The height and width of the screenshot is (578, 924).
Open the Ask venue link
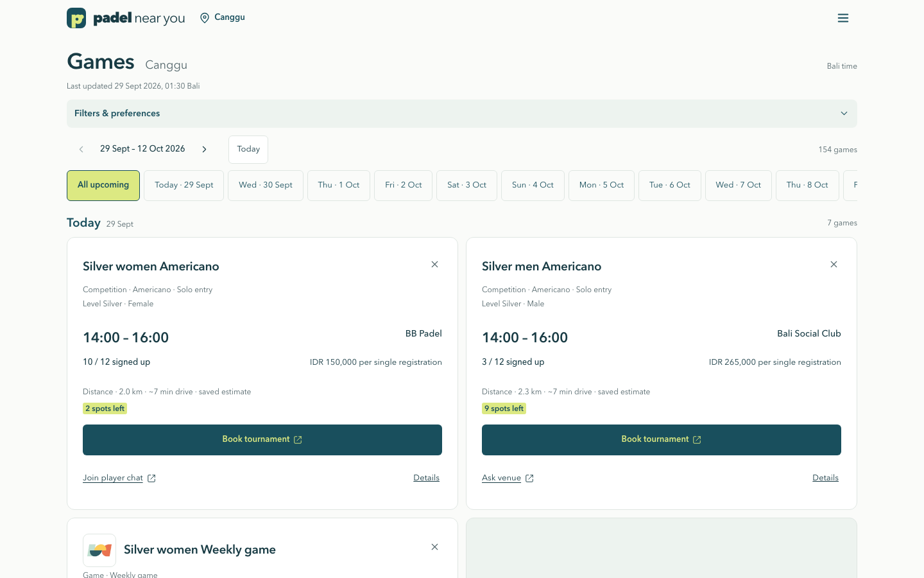click(508, 478)
